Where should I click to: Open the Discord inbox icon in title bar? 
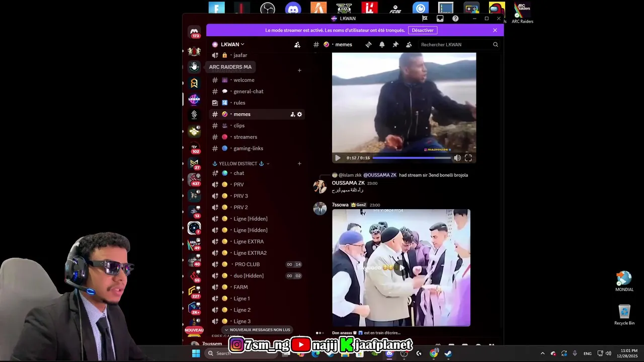click(440, 19)
